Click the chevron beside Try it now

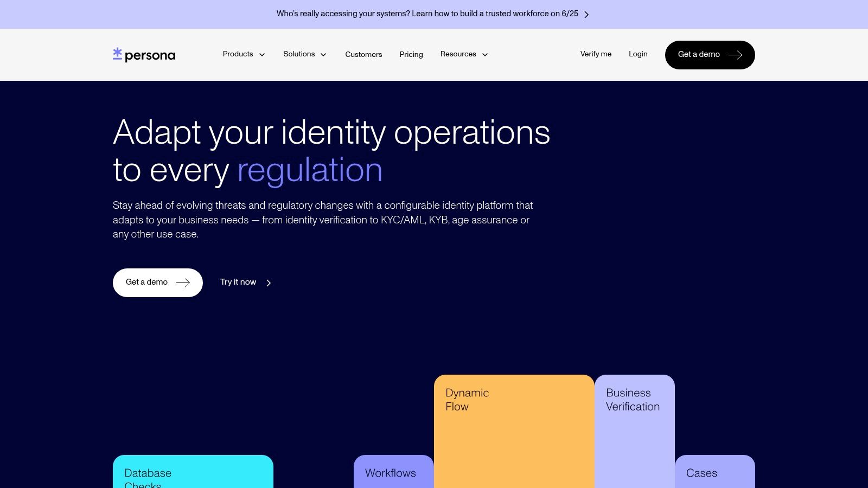pos(269,283)
